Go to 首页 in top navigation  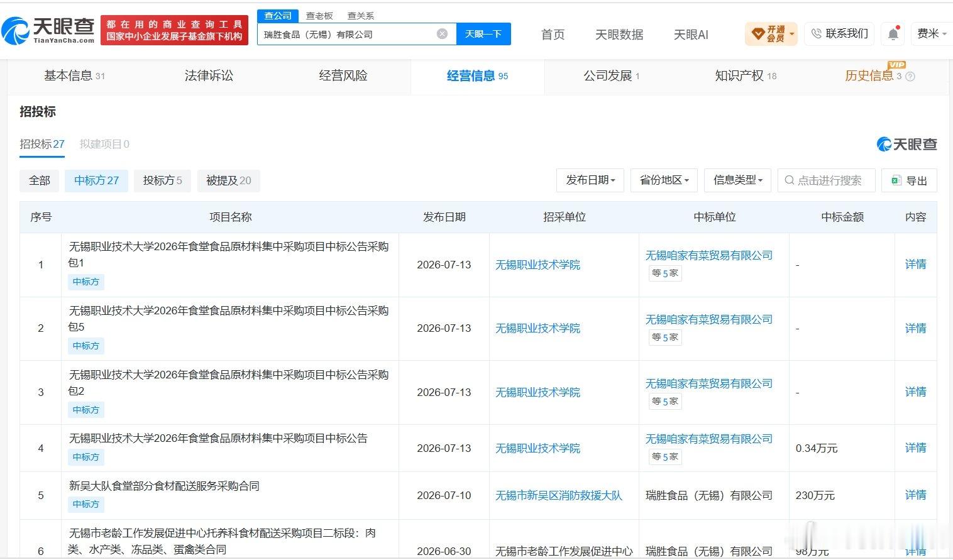pos(553,35)
